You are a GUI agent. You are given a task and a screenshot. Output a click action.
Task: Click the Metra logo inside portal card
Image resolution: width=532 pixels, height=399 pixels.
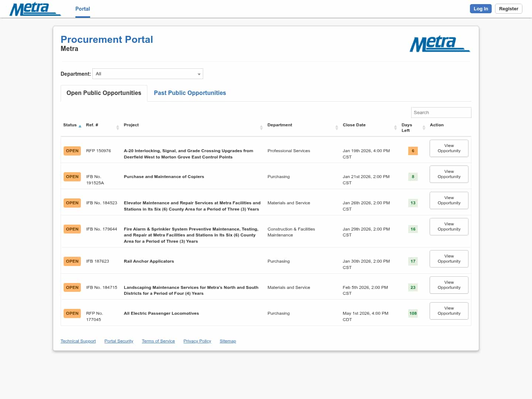(440, 44)
